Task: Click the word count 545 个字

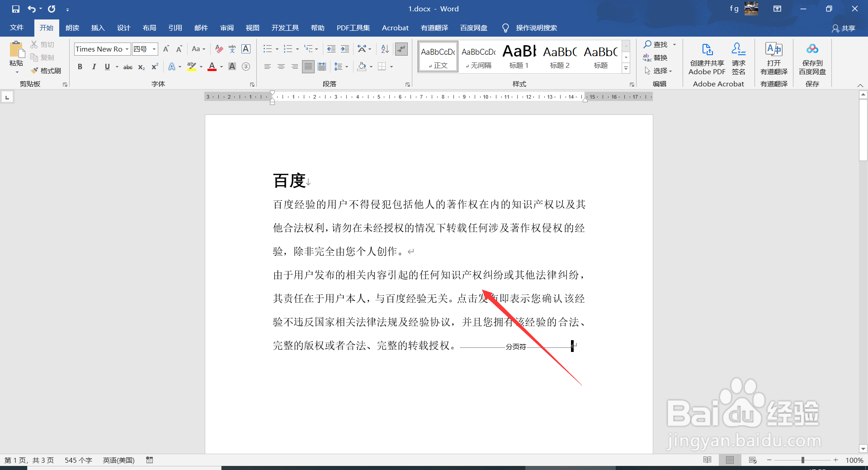Action: pyautogui.click(x=78, y=460)
